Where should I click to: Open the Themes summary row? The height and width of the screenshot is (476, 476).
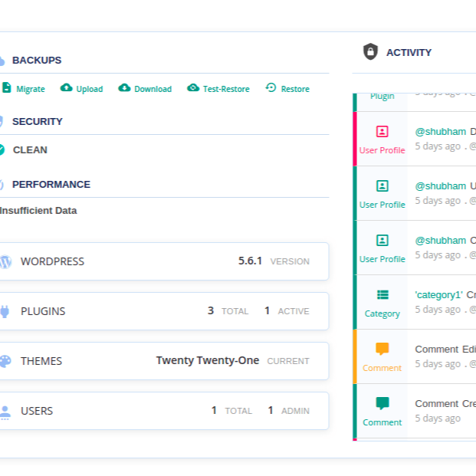coord(163,361)
